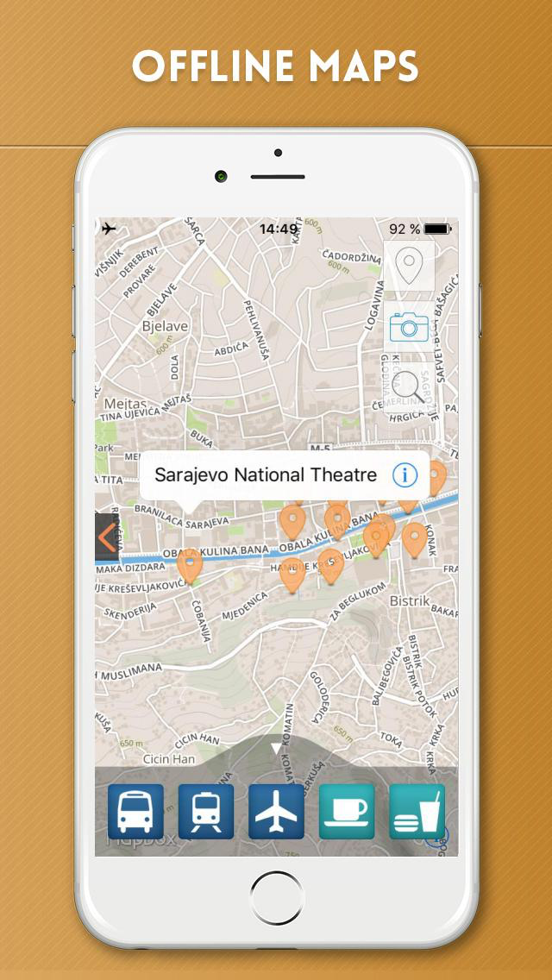Image resolution: width=552 pixels, height=980 pixels.
Task: Tap the orange back arrow tab
Action: [107, 537]
